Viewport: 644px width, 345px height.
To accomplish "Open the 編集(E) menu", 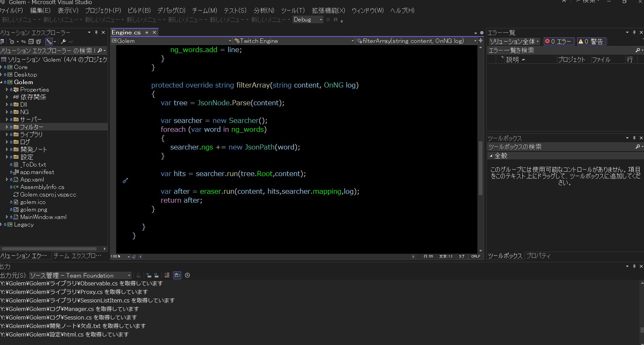I will click(x=40, y=11).
